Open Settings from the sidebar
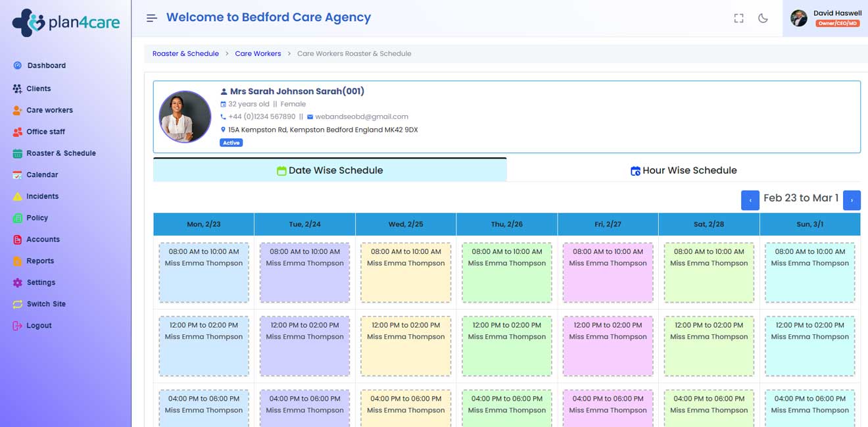868x427 pixels. pos(41,283)
